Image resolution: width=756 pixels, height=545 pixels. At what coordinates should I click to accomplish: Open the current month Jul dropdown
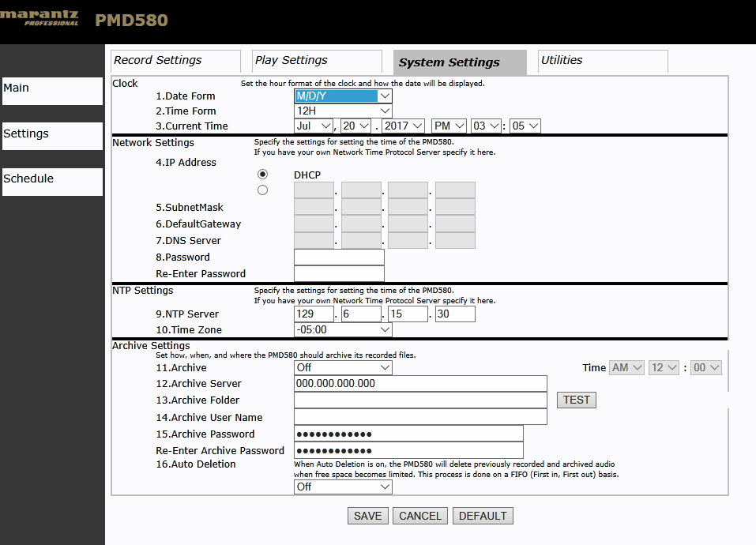click(x=314, y=126)
